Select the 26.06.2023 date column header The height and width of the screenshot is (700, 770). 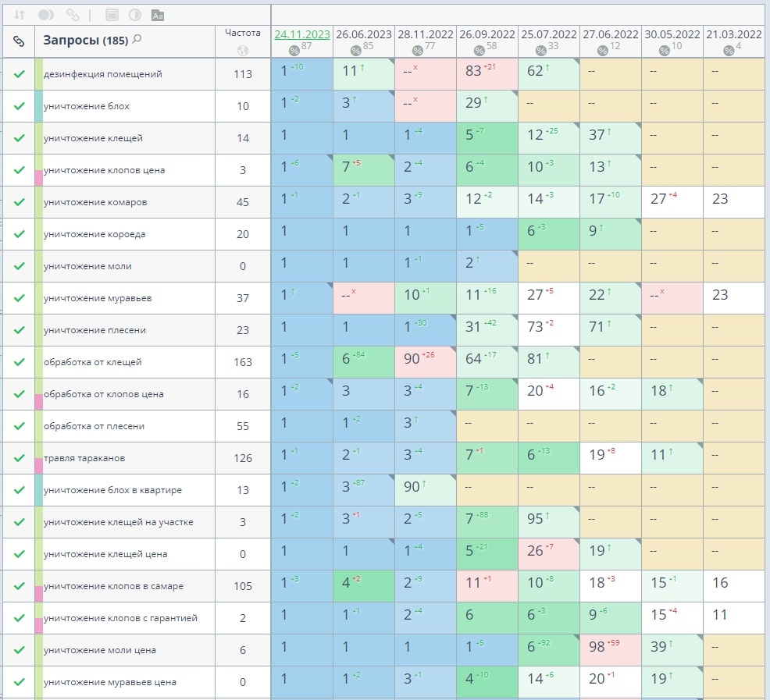[x=363, y=34]
